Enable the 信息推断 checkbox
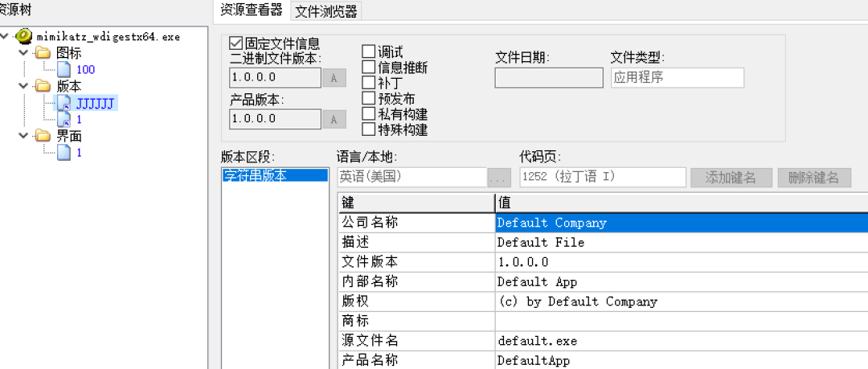Screen dimensions: 868x369 tap(368, 68)
